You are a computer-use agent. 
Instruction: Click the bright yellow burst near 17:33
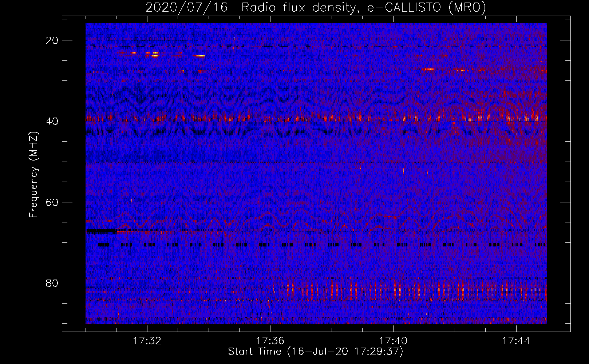click(200, 56)
